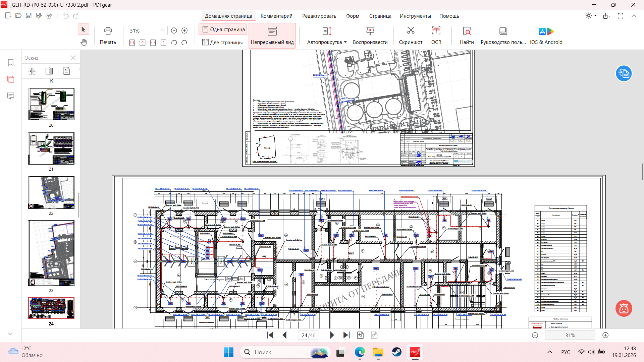Open the Screenshot (Скриншот) tool

tap(411, 31)
